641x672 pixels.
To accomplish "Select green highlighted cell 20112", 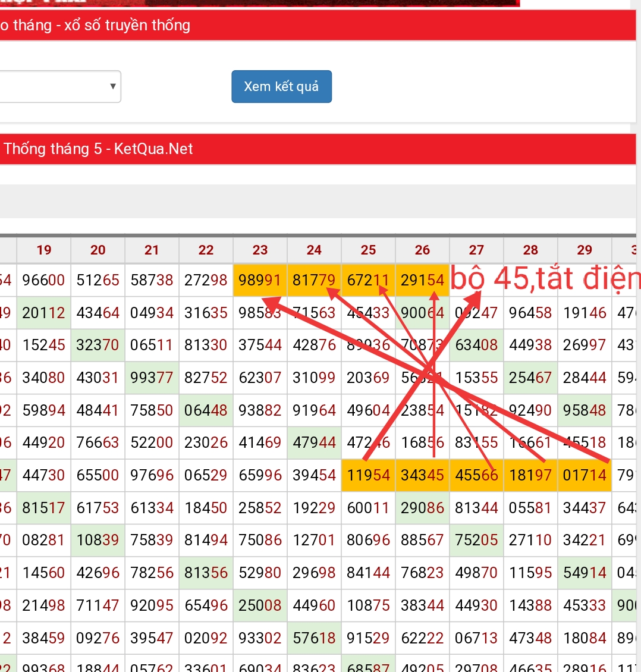I will tap(44, 313).
